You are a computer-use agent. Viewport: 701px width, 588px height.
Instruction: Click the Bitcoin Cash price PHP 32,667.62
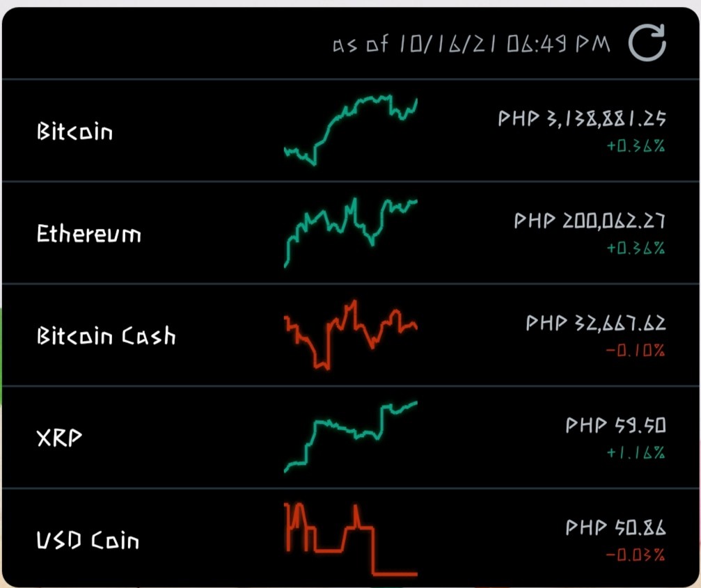(x=596, y=323)
